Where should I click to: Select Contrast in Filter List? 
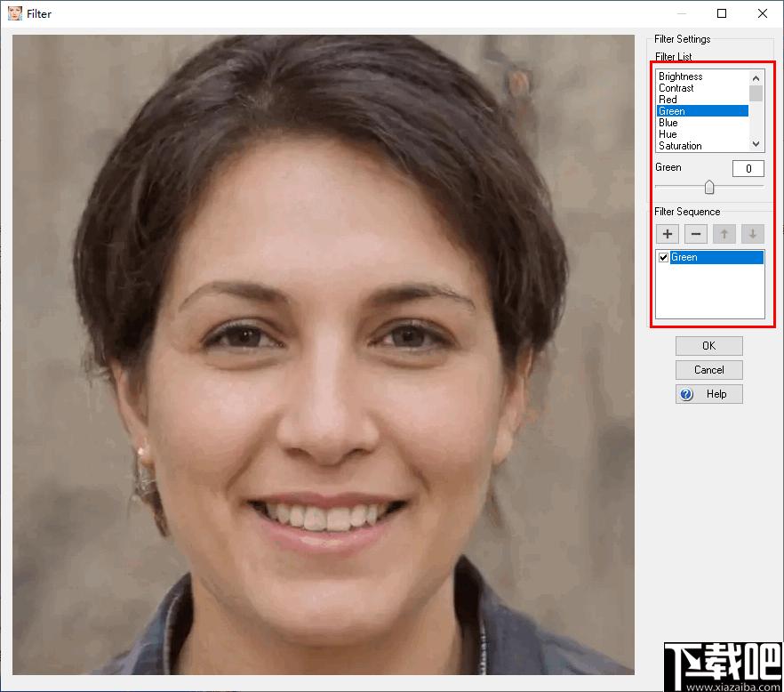(702, 88)
